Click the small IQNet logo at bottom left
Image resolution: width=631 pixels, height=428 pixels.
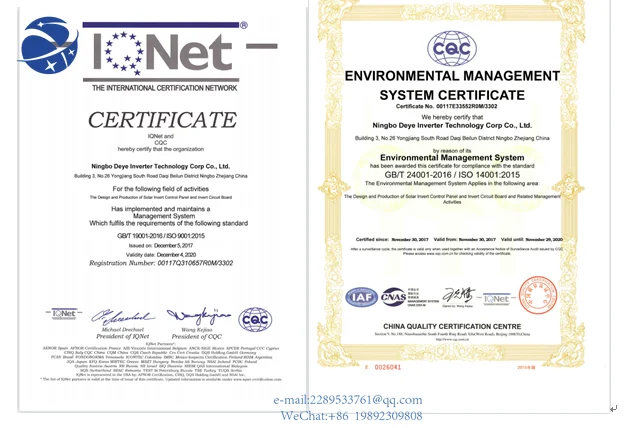[x=64, y=314]
